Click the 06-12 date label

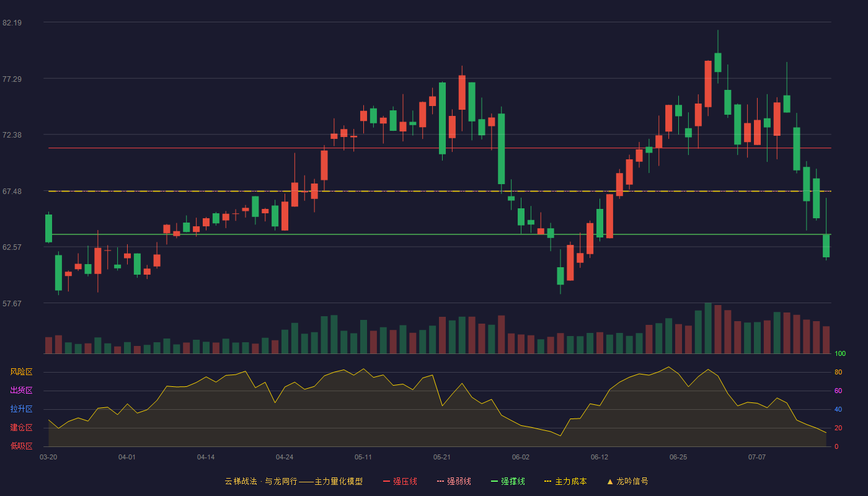(600, 457)
